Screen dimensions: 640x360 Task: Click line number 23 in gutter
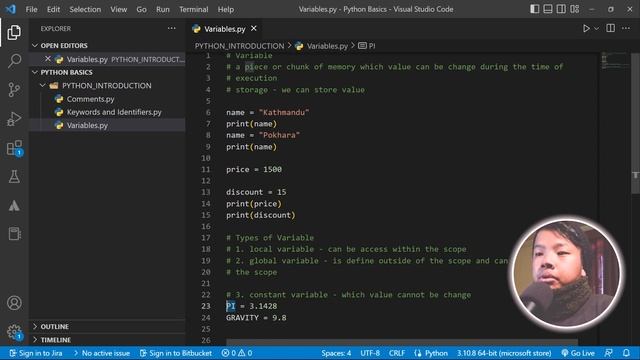click(x=206, y=306)
